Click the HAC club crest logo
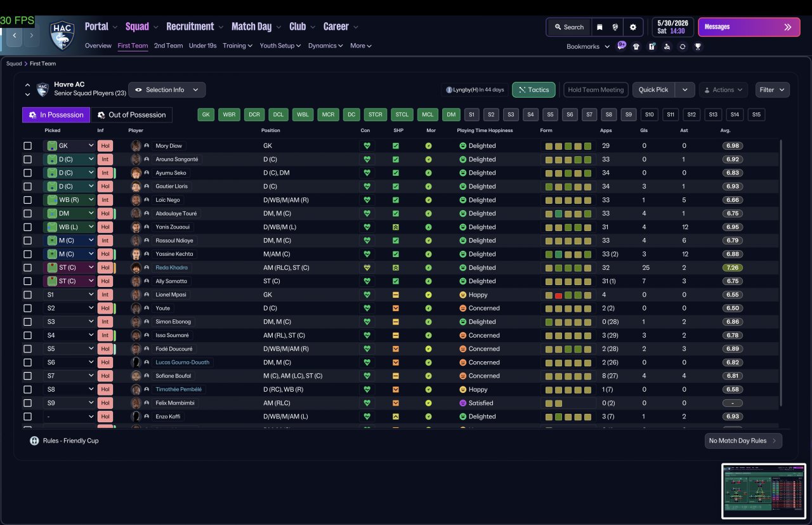Viewport: 812px width, 525px height. tap(62, 35)
